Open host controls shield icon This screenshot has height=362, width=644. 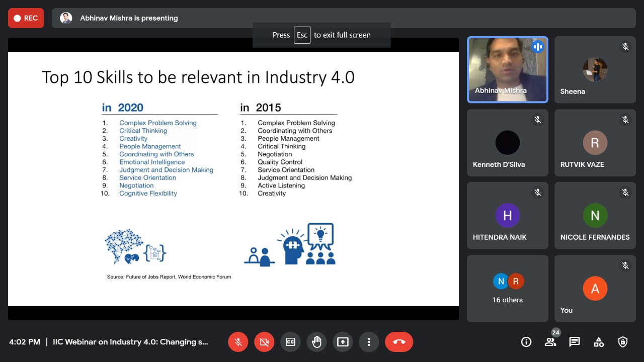coord(623,342)
